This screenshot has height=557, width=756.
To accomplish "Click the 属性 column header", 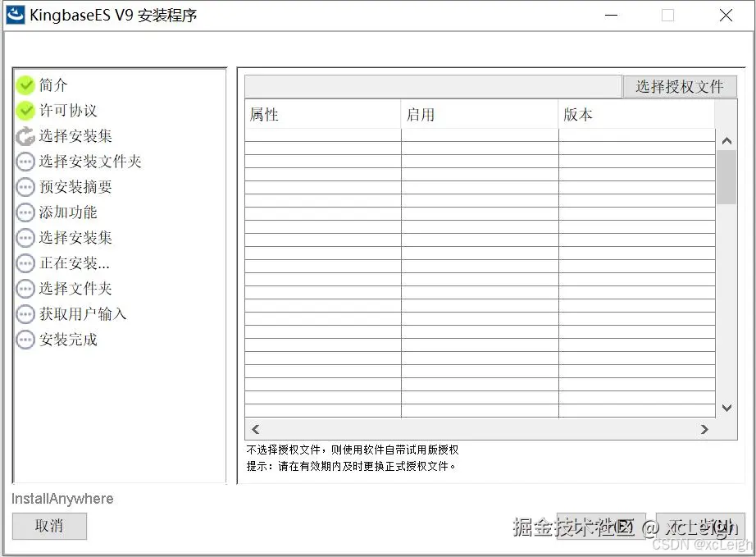I will pos(262,114).
